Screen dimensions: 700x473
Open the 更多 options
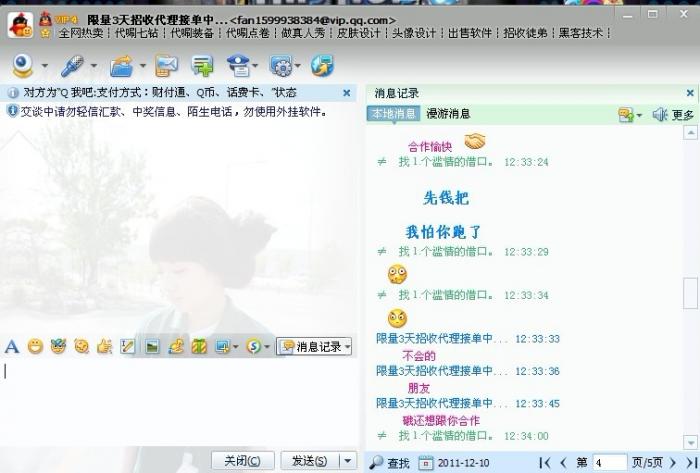click(x=683, y=115)
